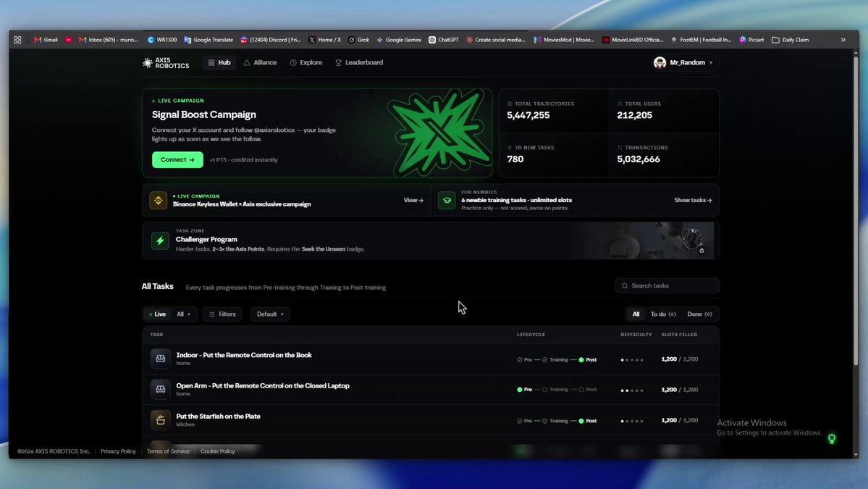Open the Default sort dropdown
Viewport: 868px width, 489px height.
(270, 314)
